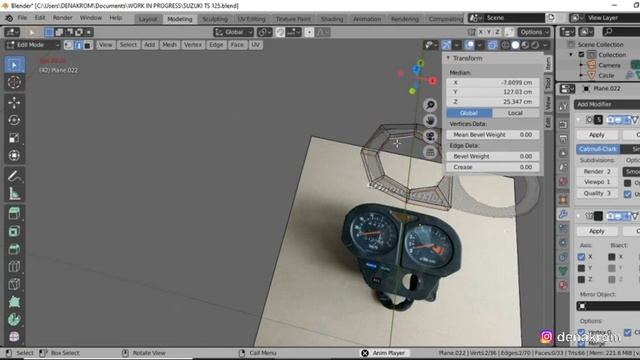Toggle Collection visibility checkbox in outliner

582,54
